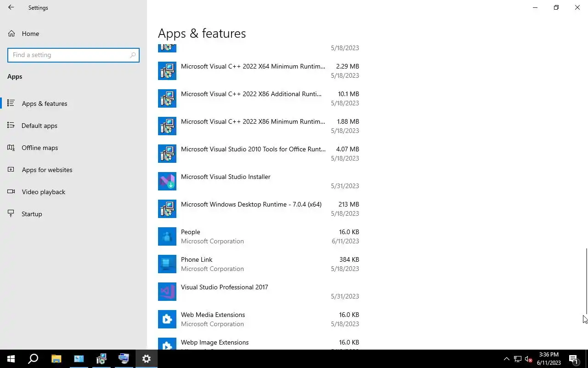Click the Default apps sidebar icon
The image size is (588, 368).
coord(11,125)
